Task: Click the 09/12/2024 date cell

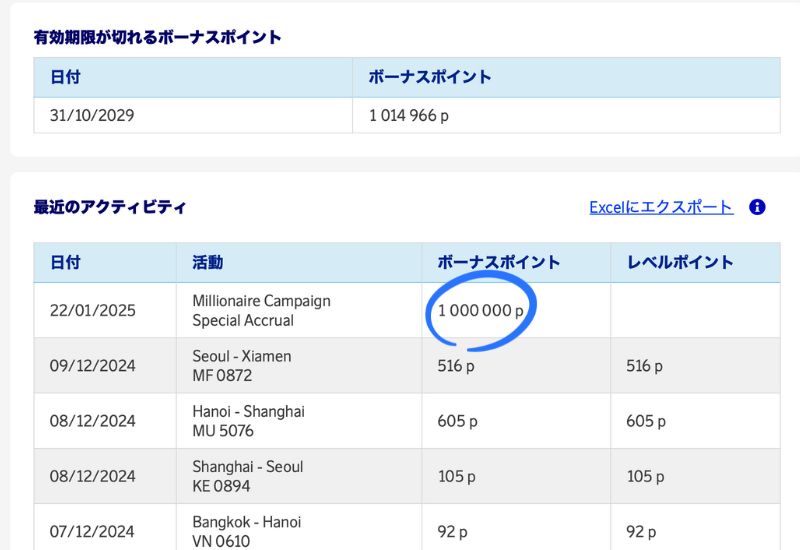Action: [92, 365]
